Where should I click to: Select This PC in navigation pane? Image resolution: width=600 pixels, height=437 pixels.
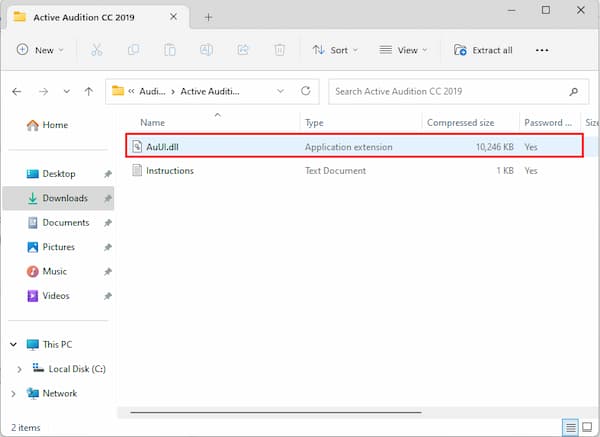click(49, 344)
